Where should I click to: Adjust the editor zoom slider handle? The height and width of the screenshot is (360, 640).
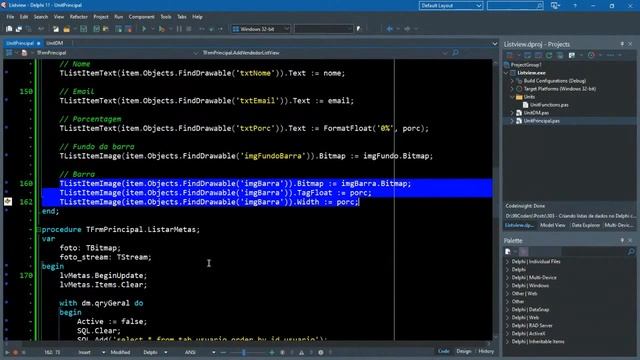tap(244, 352)
